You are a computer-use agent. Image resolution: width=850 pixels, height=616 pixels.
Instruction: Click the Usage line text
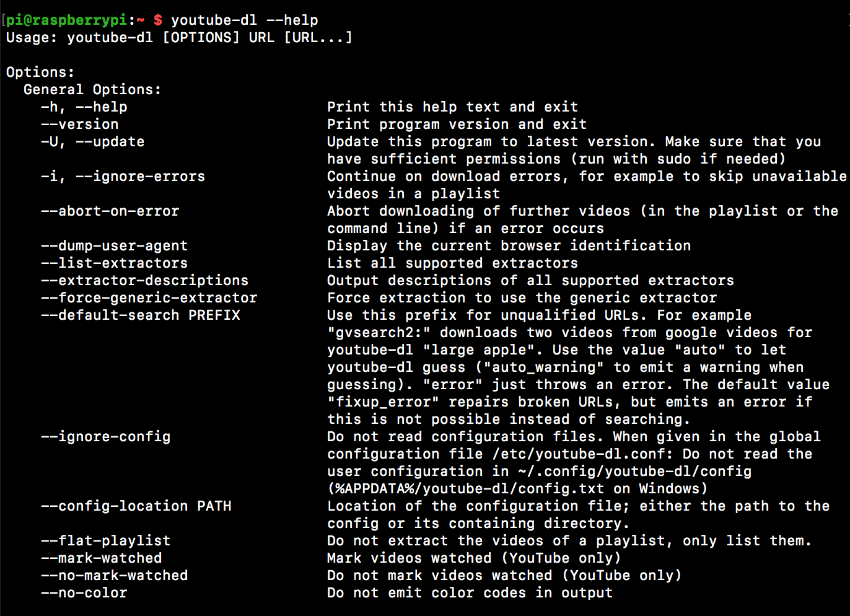click(x=179, y=37)
